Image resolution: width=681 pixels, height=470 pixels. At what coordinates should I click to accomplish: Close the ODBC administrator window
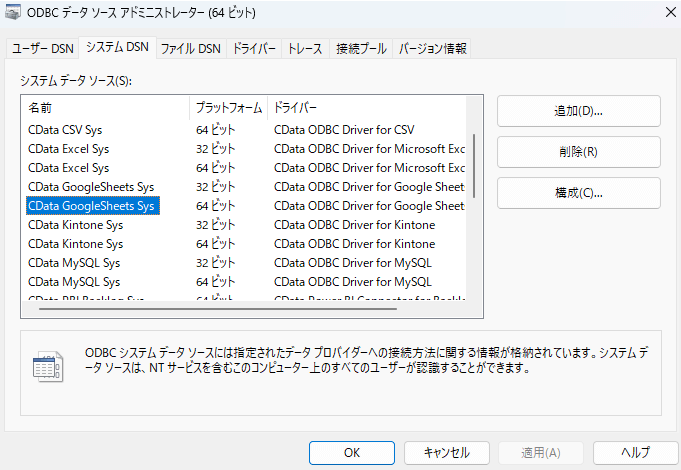[x=671, y=12]
